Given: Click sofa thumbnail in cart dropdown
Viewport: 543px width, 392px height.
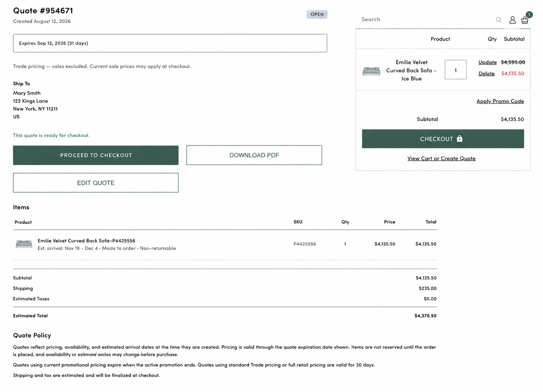Looking at the screenshot, I should tap(371, 71).
